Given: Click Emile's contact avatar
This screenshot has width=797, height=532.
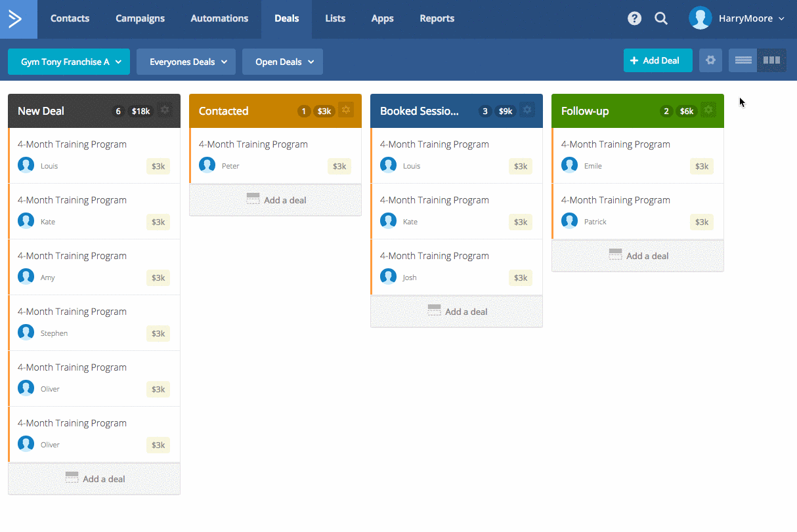Looking at the screenshot, I should [x=570, y=165].
